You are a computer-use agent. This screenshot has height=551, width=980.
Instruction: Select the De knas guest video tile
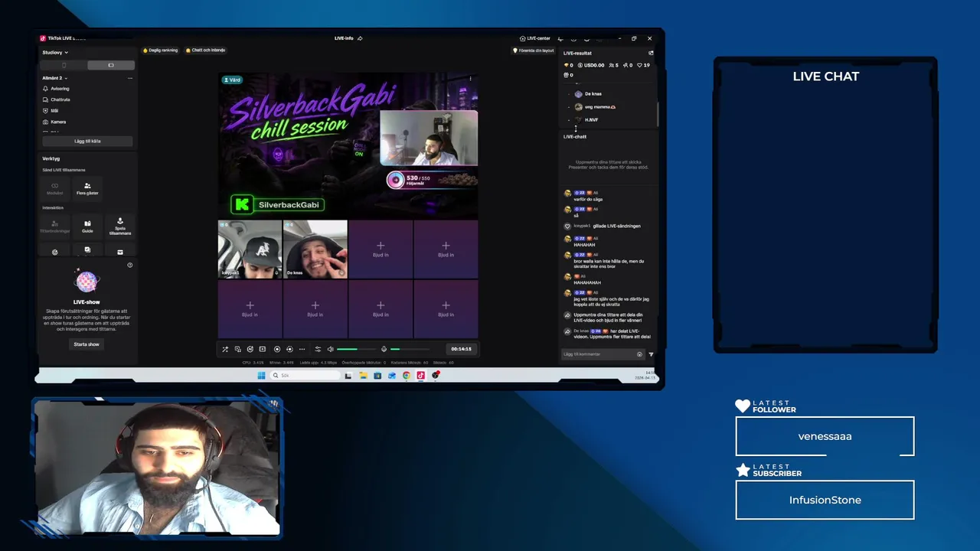click(x=315, y=249)
